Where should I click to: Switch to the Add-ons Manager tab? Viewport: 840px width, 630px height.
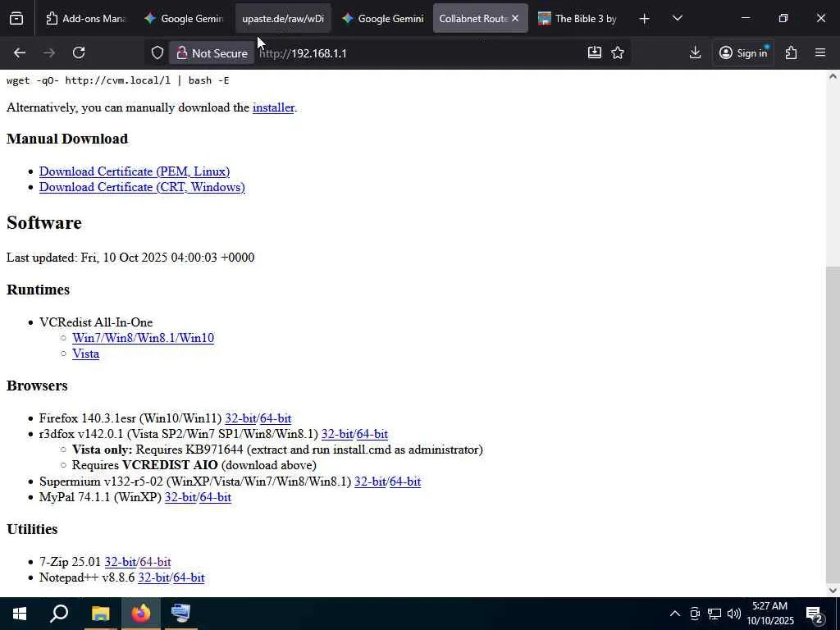[85, 18]
